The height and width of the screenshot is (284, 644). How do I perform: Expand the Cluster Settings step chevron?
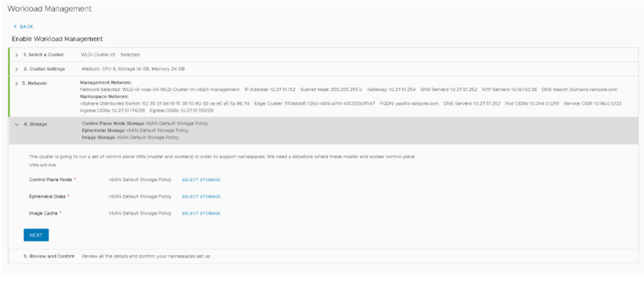[x=17, y=69]
